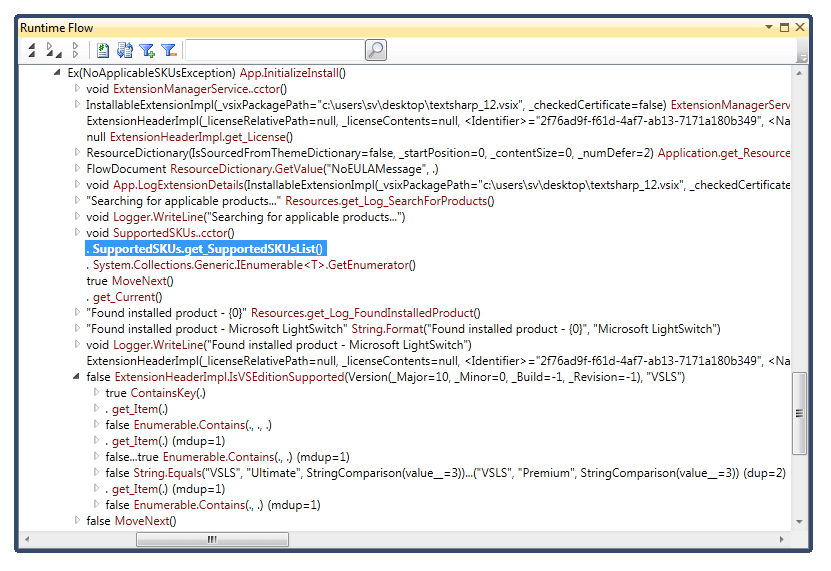The image size is (831, 571).
Task: Expand the true ContainsKey(.) node
Action: coord(96,392)
